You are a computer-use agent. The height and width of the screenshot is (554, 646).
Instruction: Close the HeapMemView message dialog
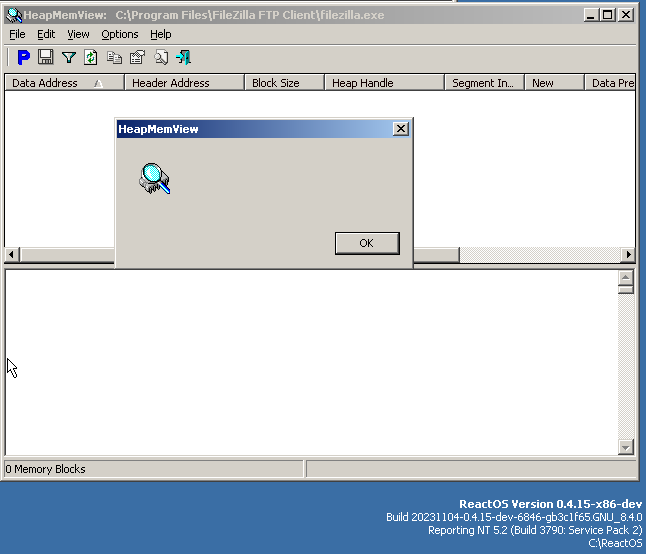(400, 129)
